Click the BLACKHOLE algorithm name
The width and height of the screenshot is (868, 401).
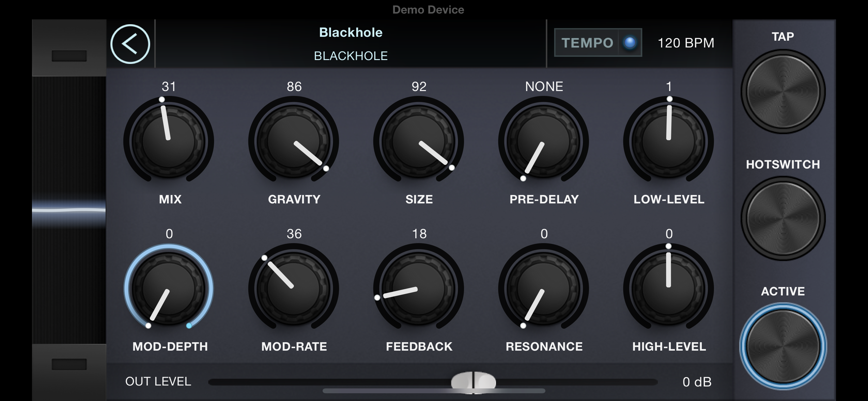[x=351, y=56]
